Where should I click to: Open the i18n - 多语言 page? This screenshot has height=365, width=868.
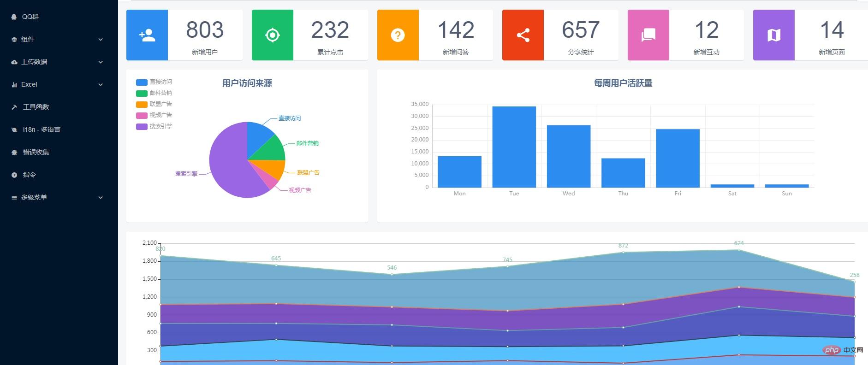[x=41, y=130]
